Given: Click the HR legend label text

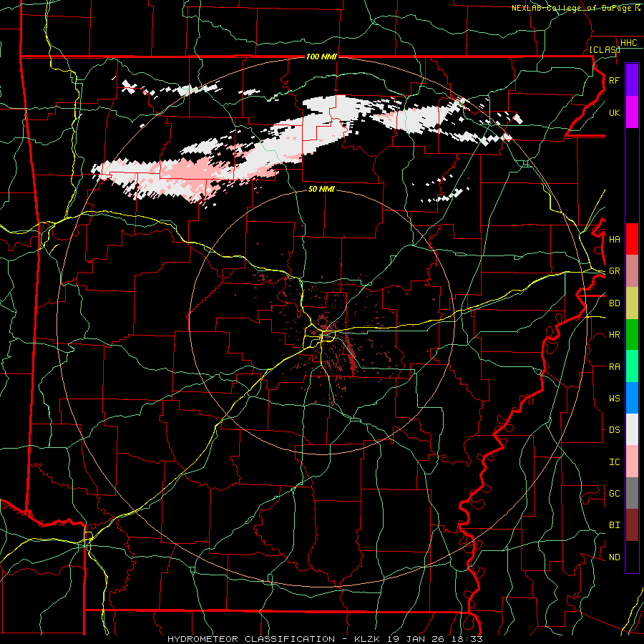Looking at the screenshot, I should coord(614,335).
